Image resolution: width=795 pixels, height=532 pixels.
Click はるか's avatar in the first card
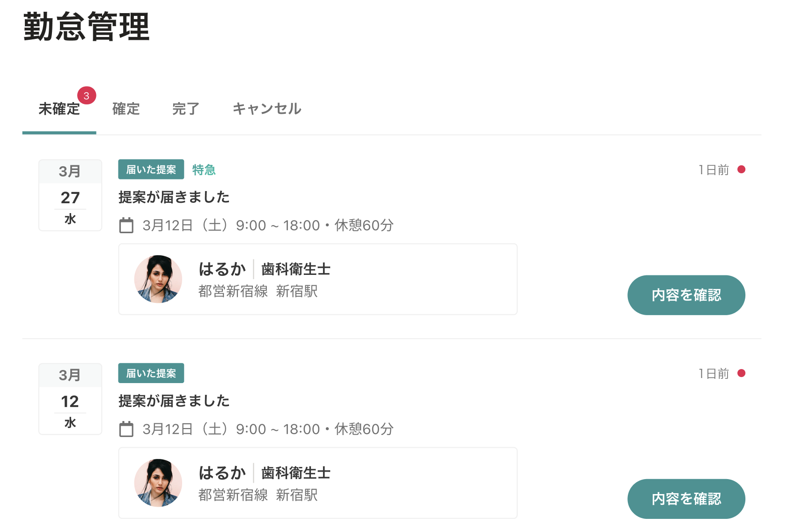point(158,279)
